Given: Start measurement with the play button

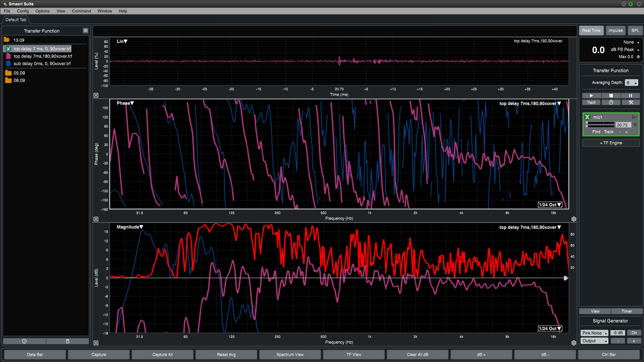Looking at the screenshot, I should [x=591, y=96].
